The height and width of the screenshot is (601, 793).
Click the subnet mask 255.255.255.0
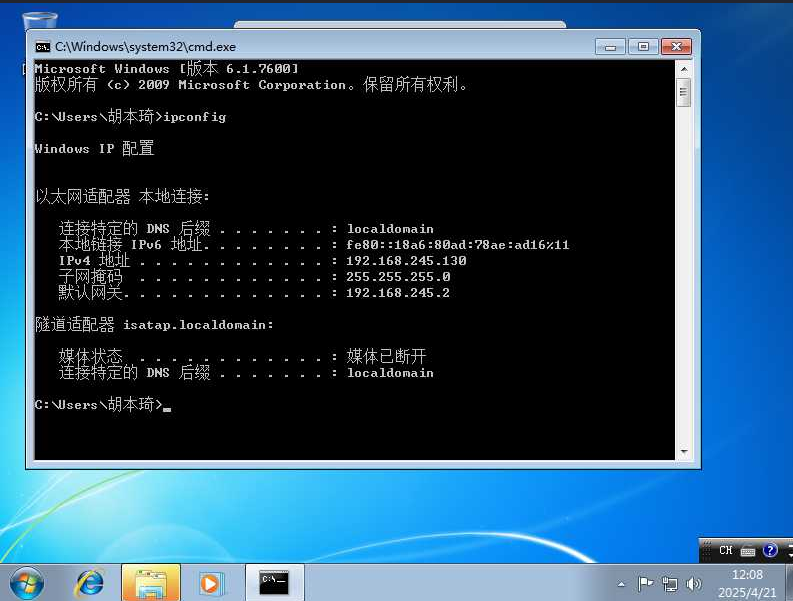coord(398,277)
